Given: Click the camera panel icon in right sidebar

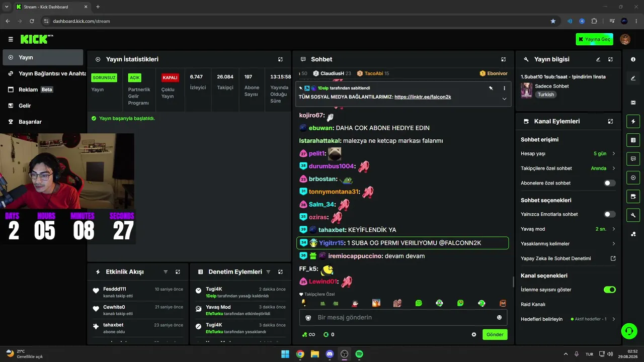Looking at the screenshot, I should point(633,103).
